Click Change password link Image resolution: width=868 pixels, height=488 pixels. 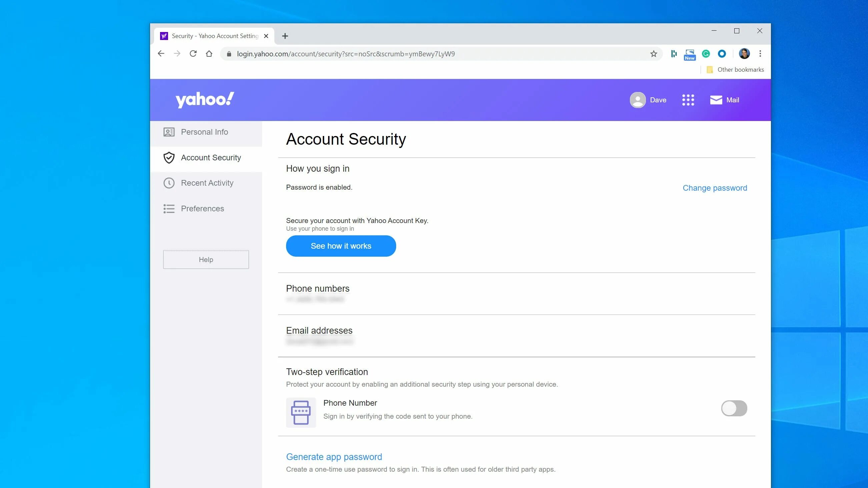coord(715,188)
